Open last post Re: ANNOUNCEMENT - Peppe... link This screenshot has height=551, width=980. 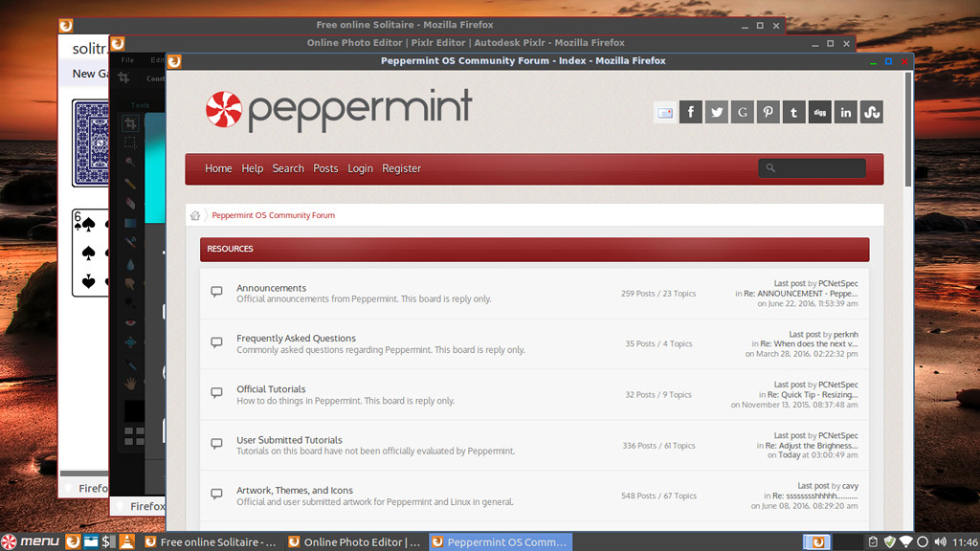(x=801, y=294)
